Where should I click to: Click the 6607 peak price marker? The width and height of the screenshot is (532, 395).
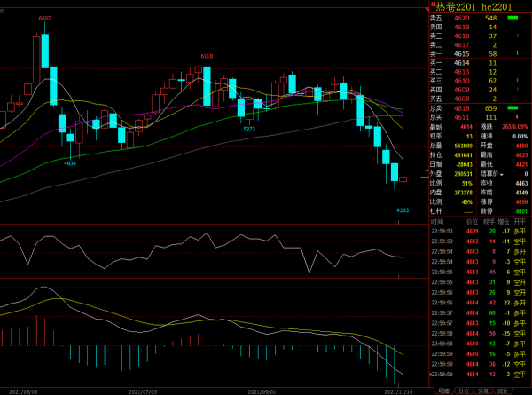coord(45,18)
